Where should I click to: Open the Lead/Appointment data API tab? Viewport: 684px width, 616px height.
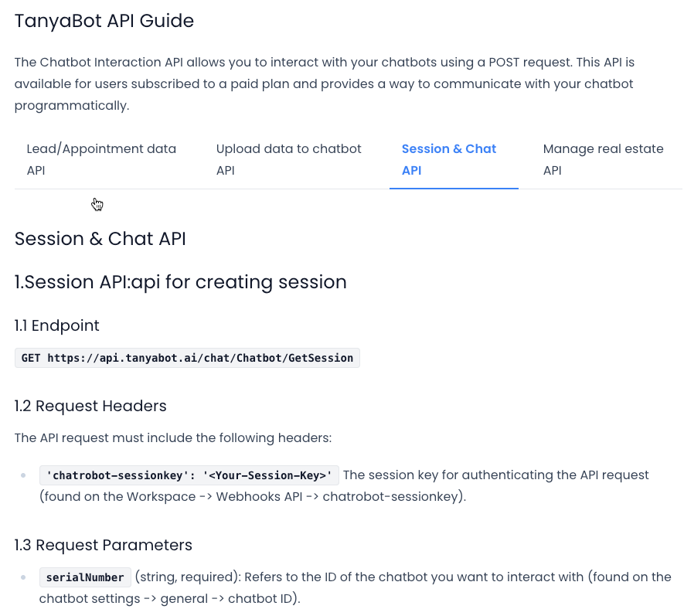[101, 159]
